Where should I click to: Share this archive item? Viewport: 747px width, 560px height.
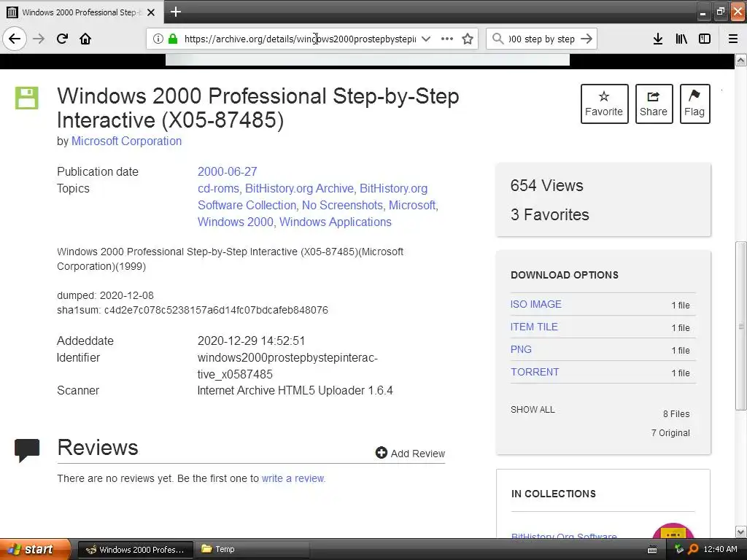click(654, 104)
